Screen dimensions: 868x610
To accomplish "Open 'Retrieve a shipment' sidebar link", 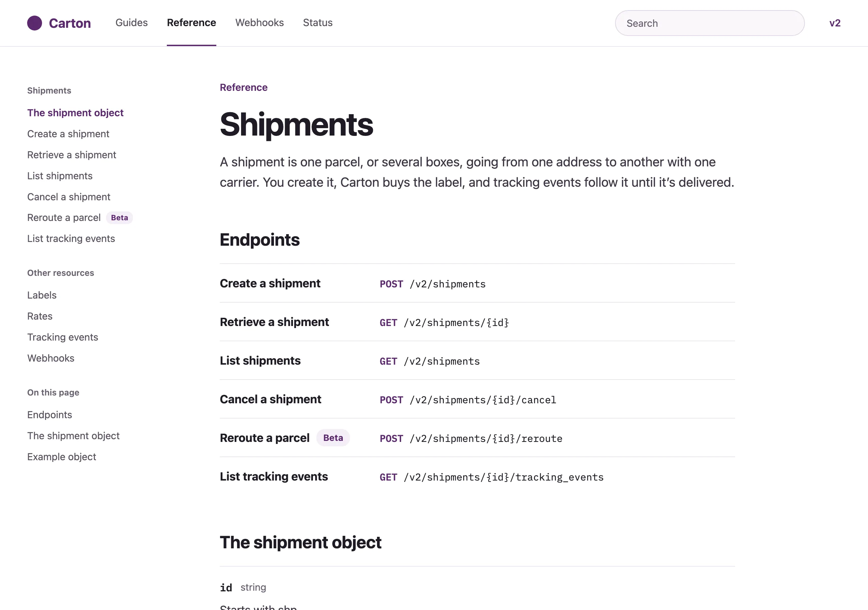I will (x=72, y=155).
